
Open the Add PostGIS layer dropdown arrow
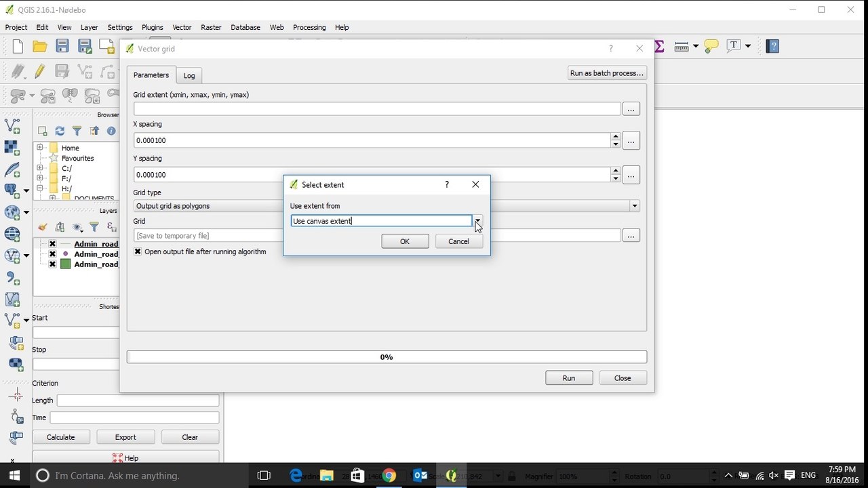click(x=26, y=190)
